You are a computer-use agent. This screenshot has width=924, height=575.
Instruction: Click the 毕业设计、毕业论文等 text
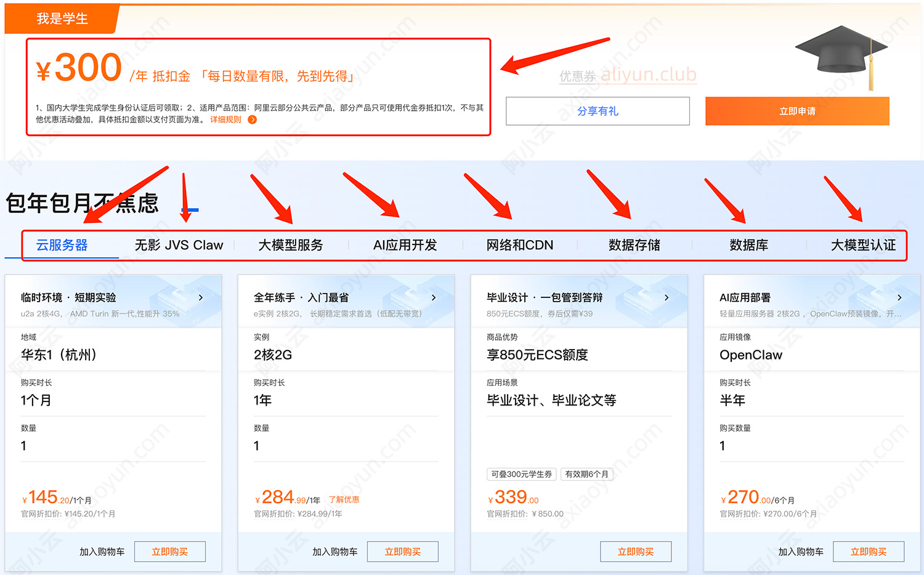[551, 400]
